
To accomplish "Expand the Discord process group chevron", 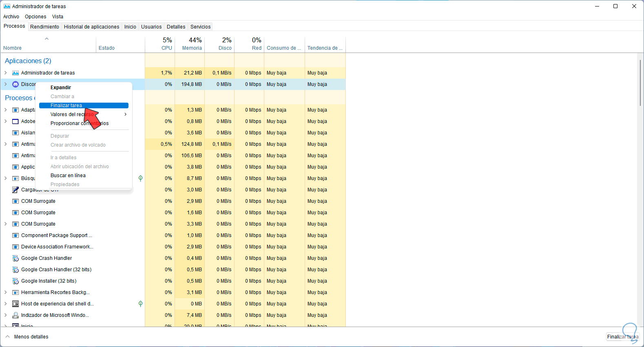I will (6, 84).
